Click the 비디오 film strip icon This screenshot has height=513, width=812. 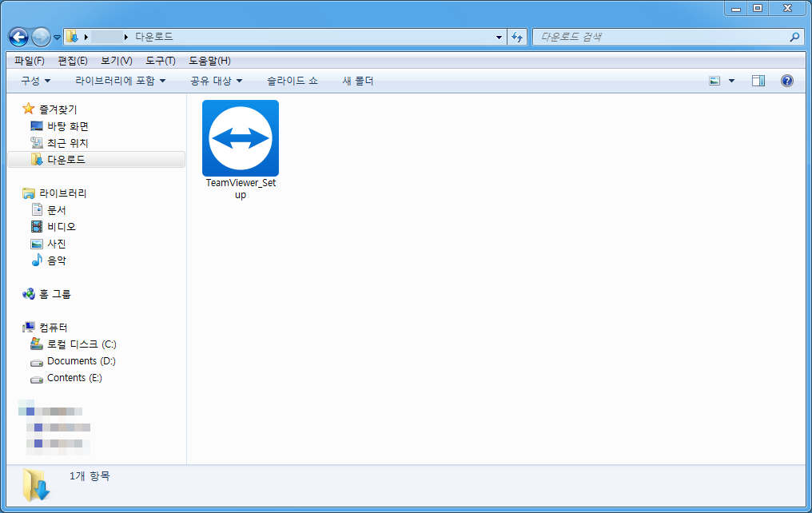(x=37, y=226)
